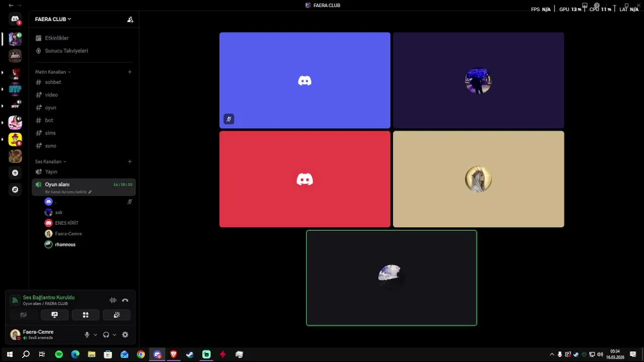
Task: Create channel in Metin Kanalları plus
Action: (x=130, y=72)
